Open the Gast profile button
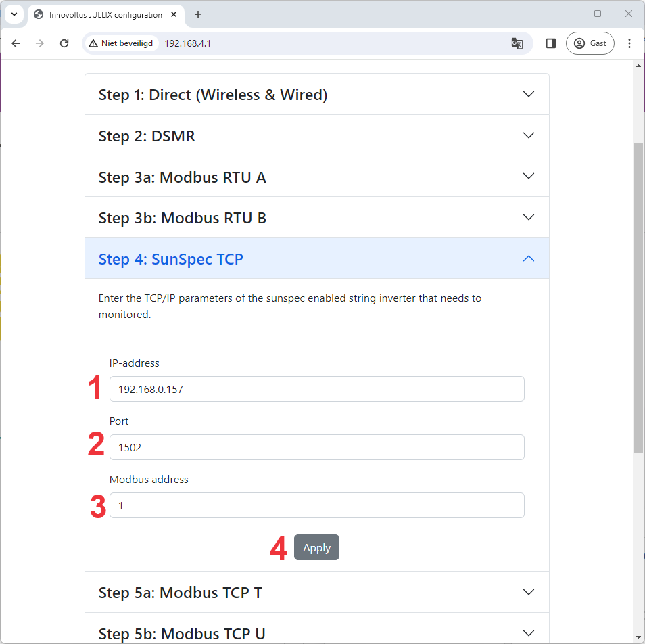Viewport: 645px width, 644px height. [590, 43]
